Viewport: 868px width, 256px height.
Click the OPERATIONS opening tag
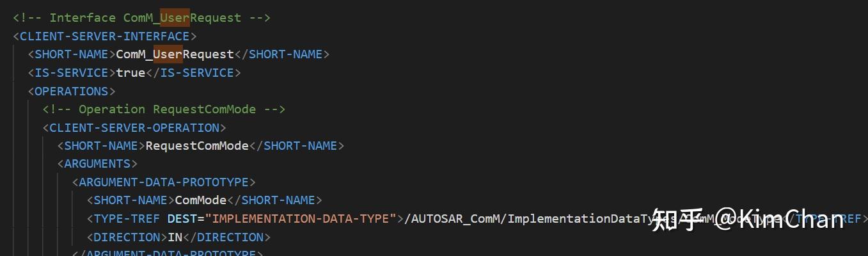[71, 91]
